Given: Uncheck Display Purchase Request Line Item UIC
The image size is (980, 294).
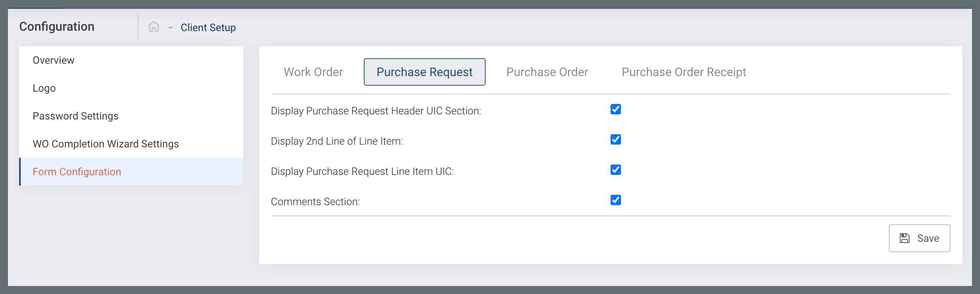Looking at the screenshot, I should tap(615, 170).
